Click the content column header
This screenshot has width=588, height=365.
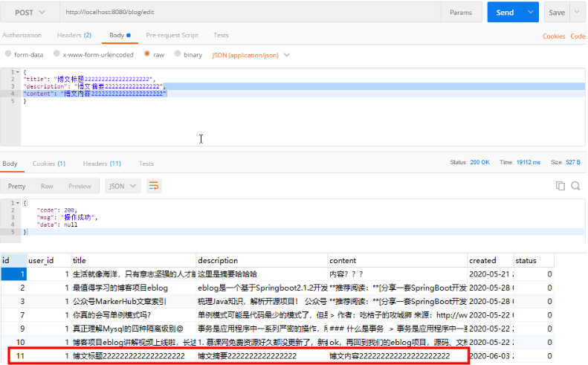pos(398,260)
